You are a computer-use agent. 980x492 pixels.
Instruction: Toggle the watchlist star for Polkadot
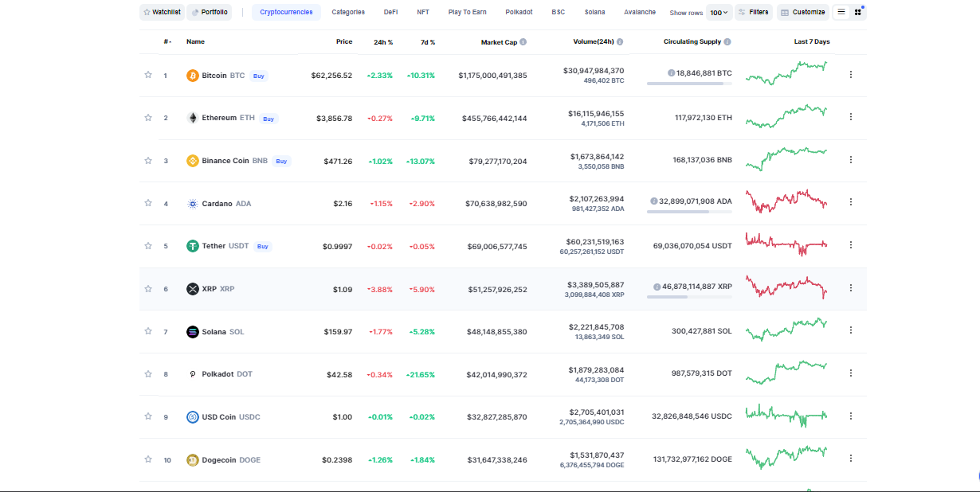click(x=148, y=373)
